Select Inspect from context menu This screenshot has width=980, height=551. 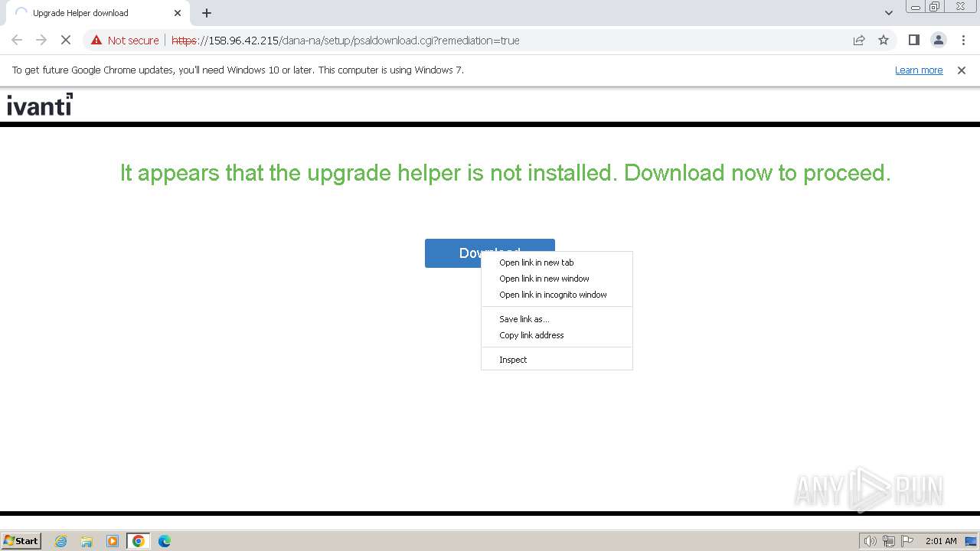coord(557,360)
